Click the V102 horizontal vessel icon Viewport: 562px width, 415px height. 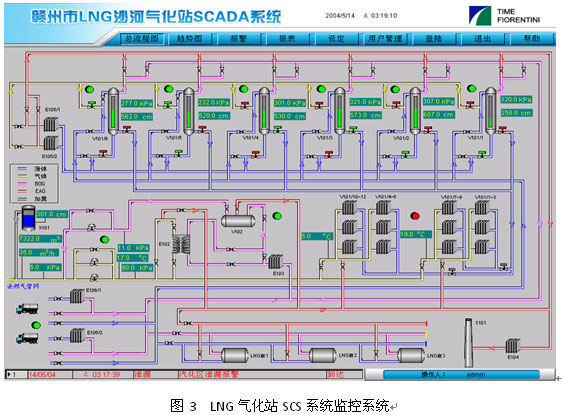[238, 220]
